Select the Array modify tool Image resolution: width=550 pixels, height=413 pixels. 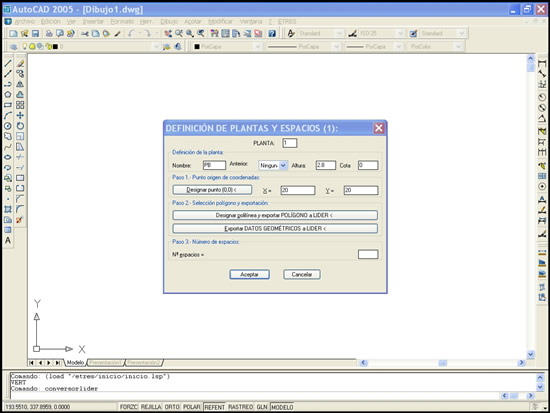[20, 105]
